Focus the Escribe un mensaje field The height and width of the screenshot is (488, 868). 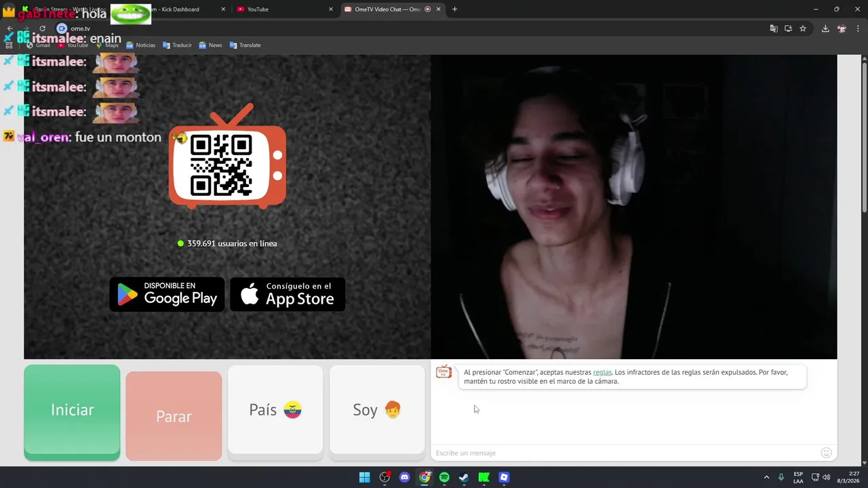point(624,453)
